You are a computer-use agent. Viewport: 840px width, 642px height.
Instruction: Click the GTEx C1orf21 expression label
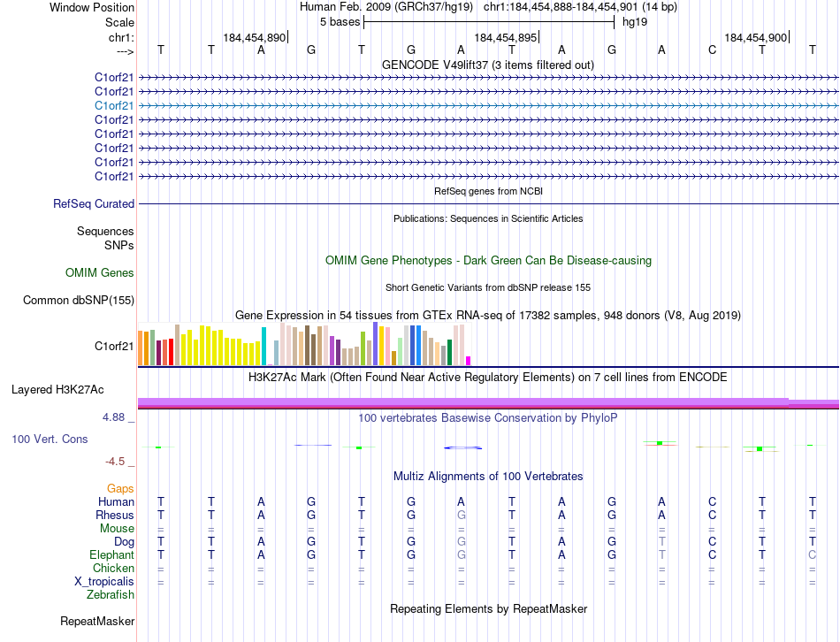click(x=114, y=346)
